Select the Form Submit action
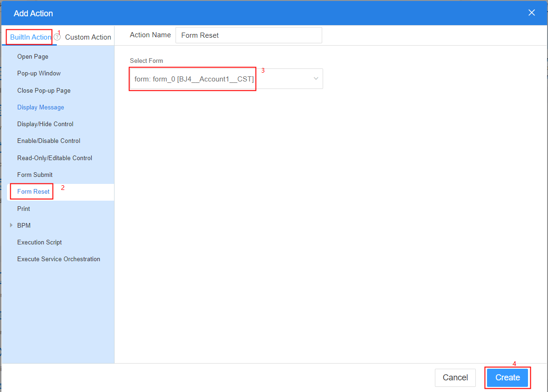The height and width of the screenshot is (392, 548). [34, 175]
